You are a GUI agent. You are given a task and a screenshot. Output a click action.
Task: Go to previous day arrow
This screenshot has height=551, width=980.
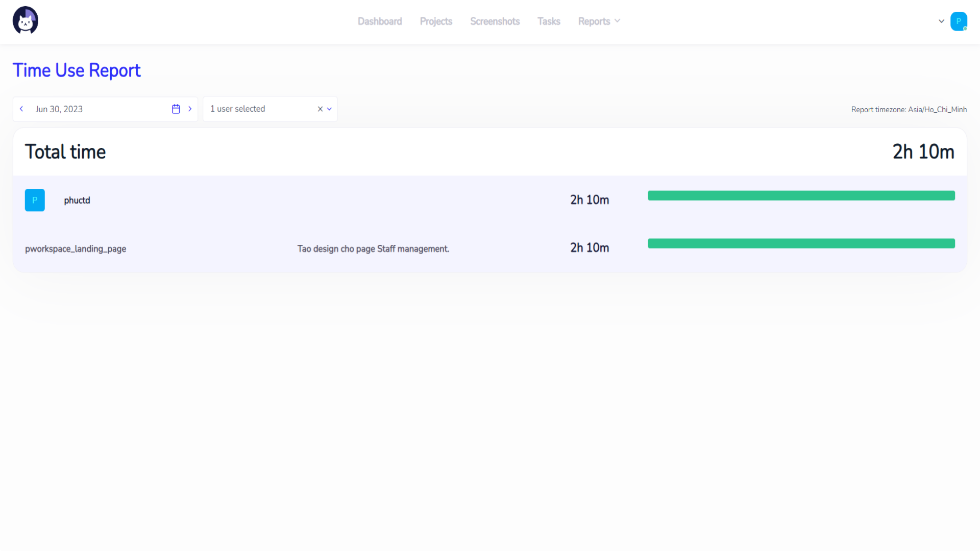point(21,109)
